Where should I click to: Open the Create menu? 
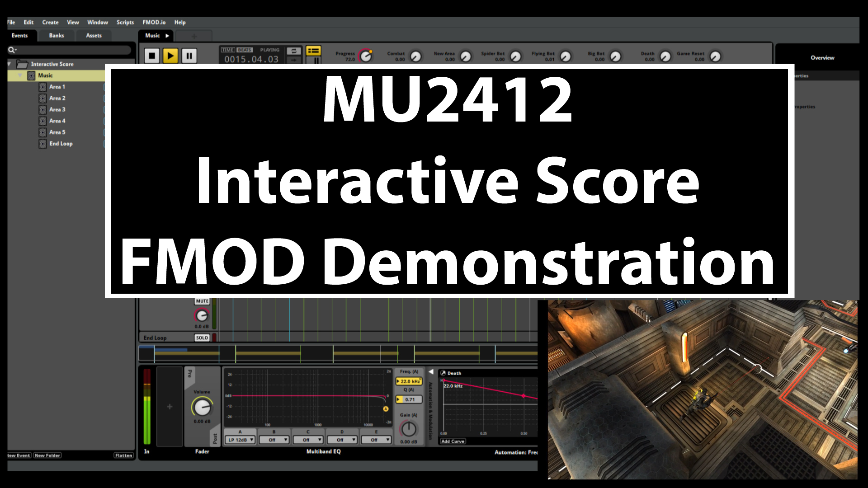pyautogui.click(x=50, y=22)
